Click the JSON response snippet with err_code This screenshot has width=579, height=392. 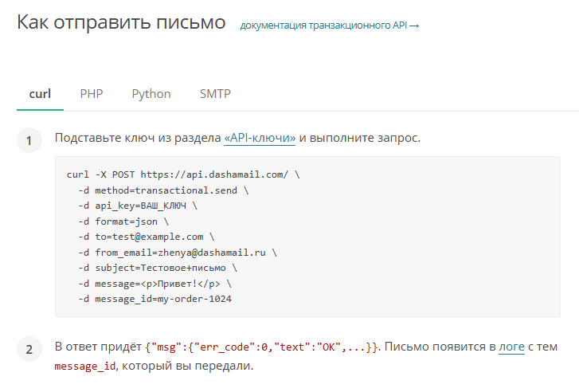(x=261, y=347)
